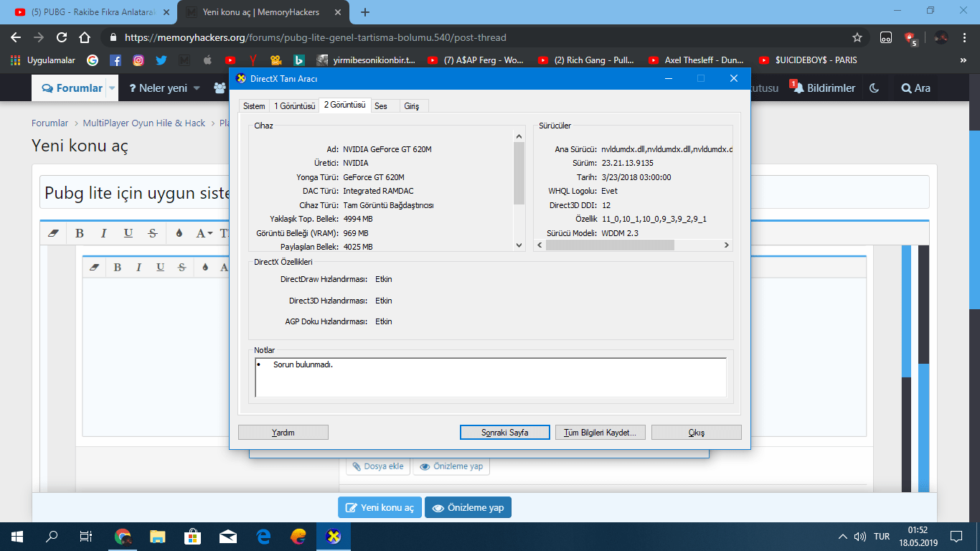Show more bookmarks with overflow chevron

(x=963, y=60)
